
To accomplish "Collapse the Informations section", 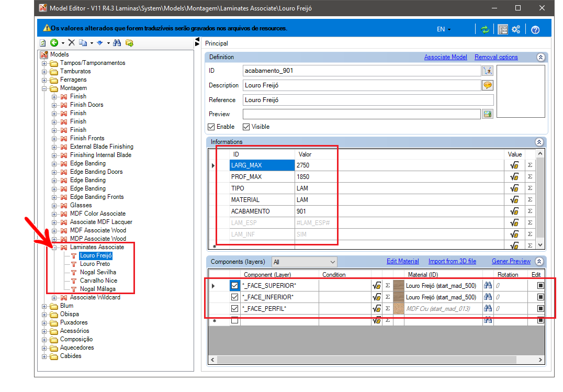I will (539, 142).
